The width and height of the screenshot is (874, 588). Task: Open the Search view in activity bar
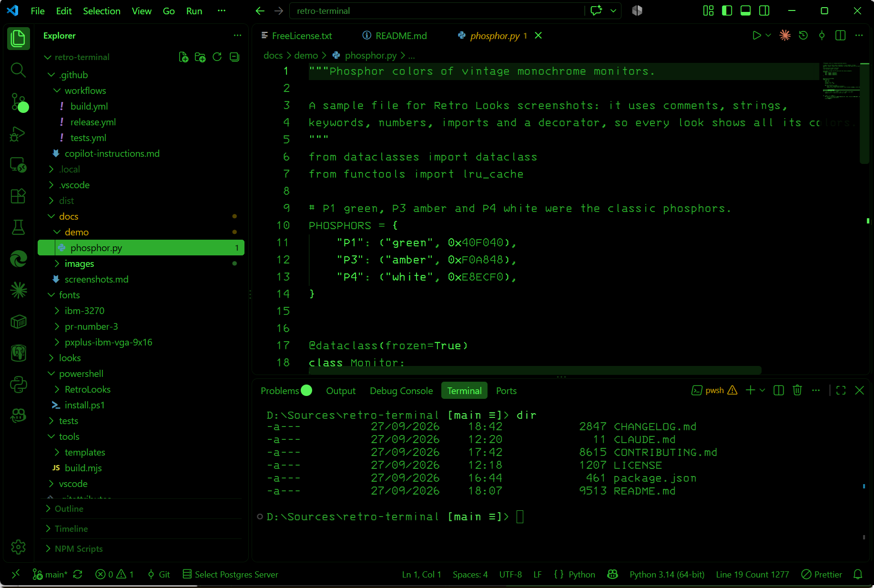18,70
